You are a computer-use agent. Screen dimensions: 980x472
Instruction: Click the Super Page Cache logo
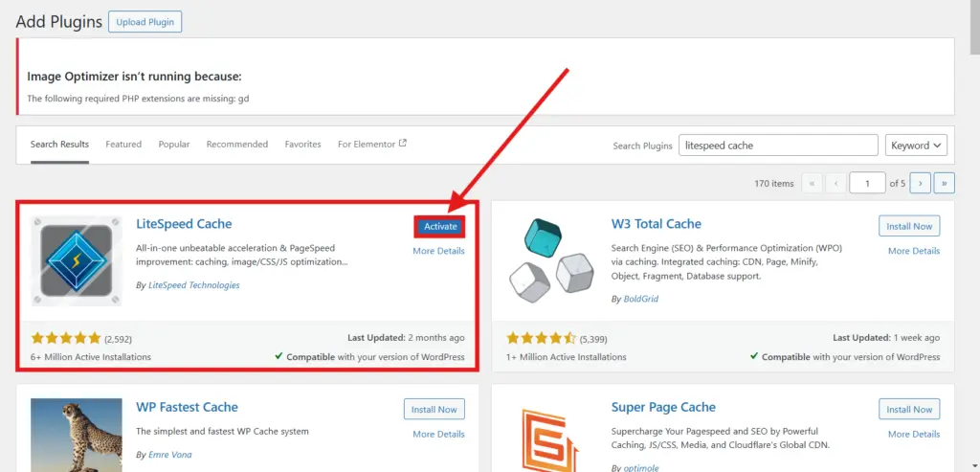tap(550, 439)
